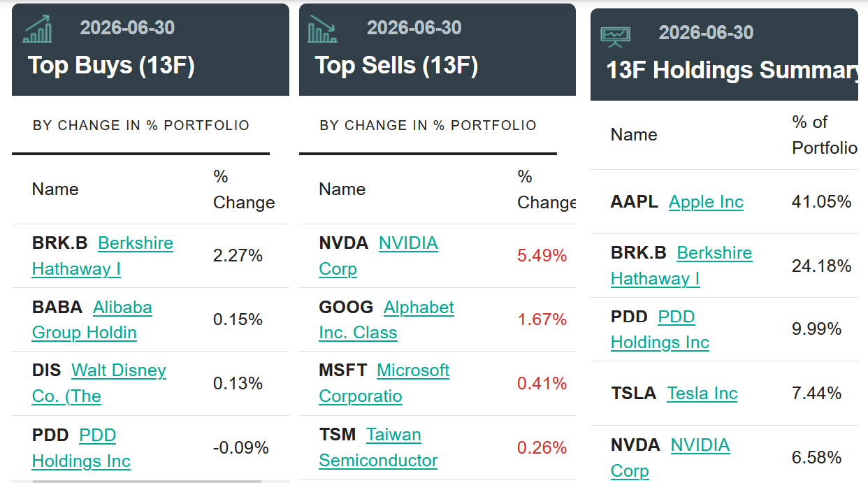Open Tesla Inc link in Holdings Summary

pyautogui.click(x=702, y=394)
